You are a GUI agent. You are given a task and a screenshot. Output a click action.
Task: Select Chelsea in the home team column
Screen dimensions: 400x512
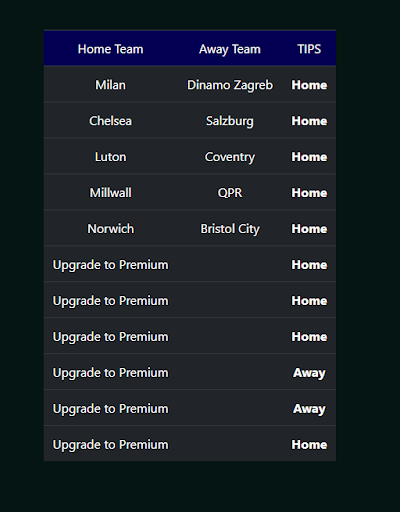tap(110, 121)
